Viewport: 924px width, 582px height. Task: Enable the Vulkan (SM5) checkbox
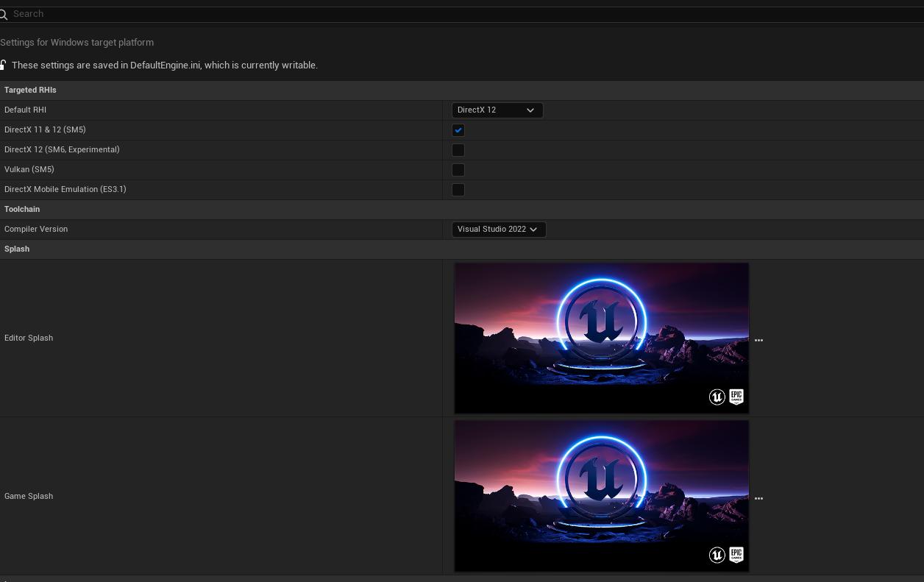tap(458, 170)
